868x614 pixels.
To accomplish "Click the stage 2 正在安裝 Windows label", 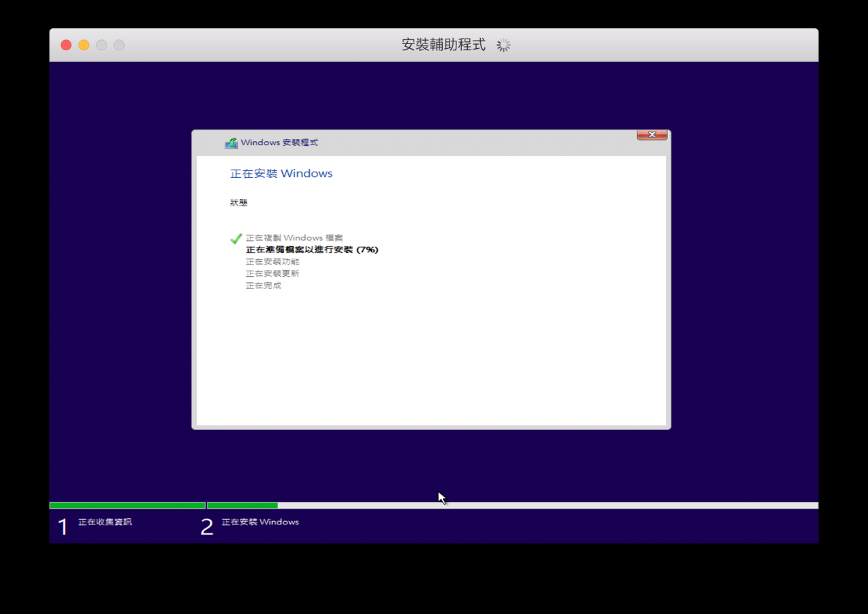I will click(x=260, y=522).
